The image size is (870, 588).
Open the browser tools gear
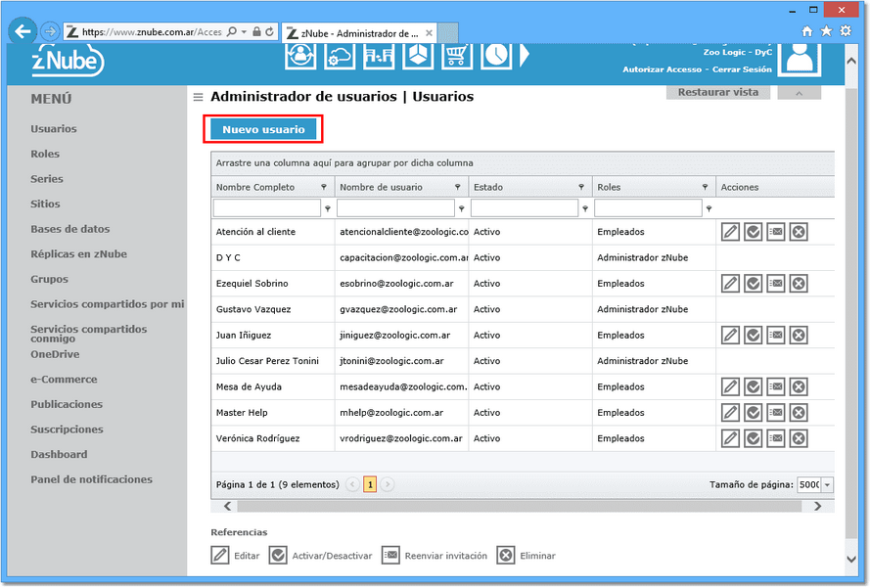point(846,31)
